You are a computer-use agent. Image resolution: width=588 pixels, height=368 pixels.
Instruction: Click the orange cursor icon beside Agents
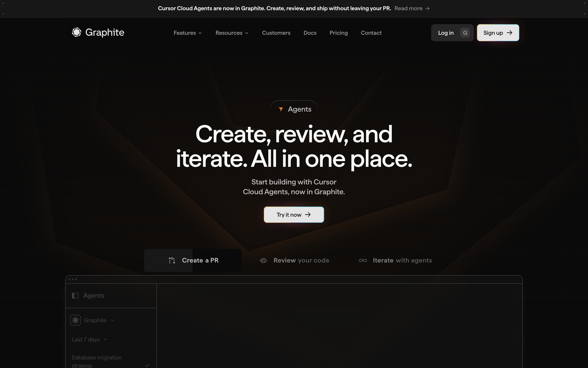281,109
